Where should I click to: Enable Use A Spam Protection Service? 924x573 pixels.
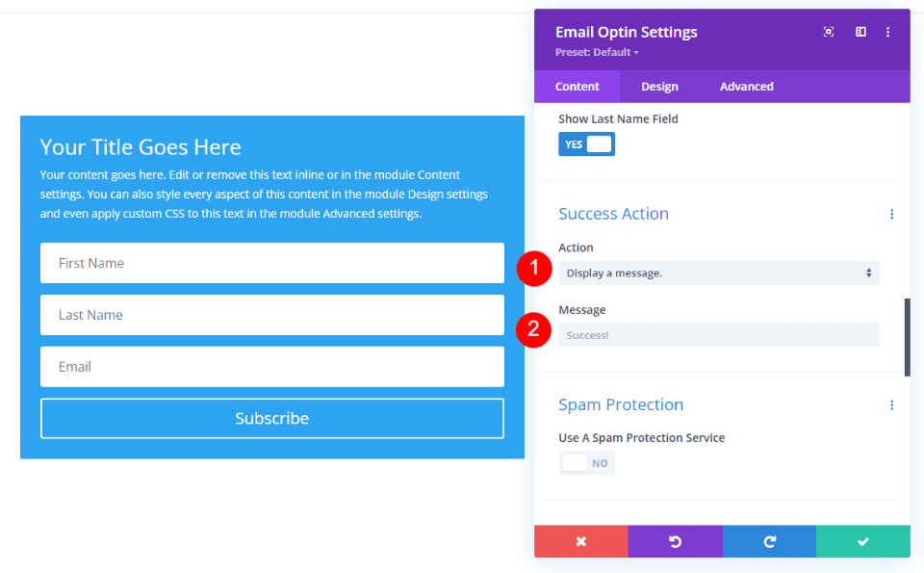coord(586,463)
